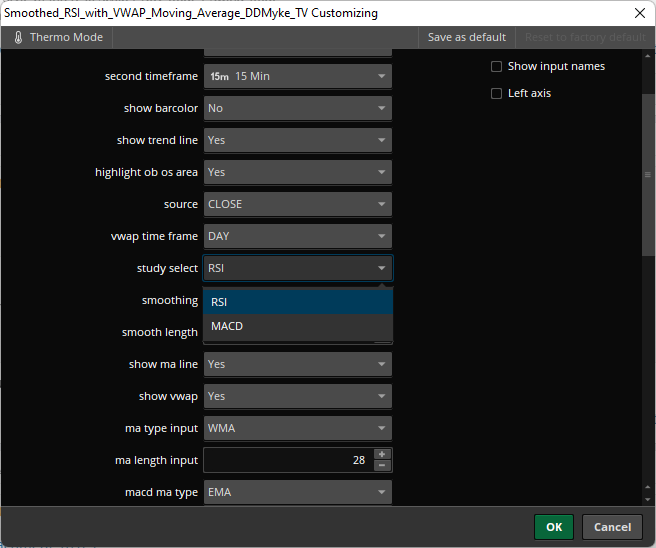Choose MACD in the study select list
This screenshot has height=548, width=656.
(297, 326)
